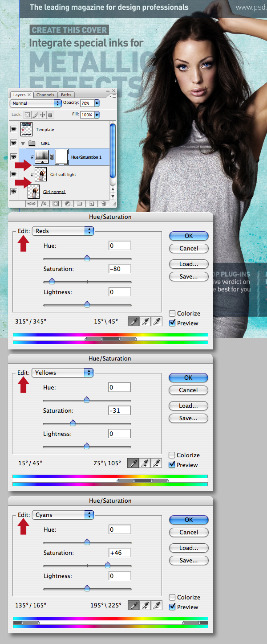Uncheck Preview in the Reds dialog

pos(172,323)
